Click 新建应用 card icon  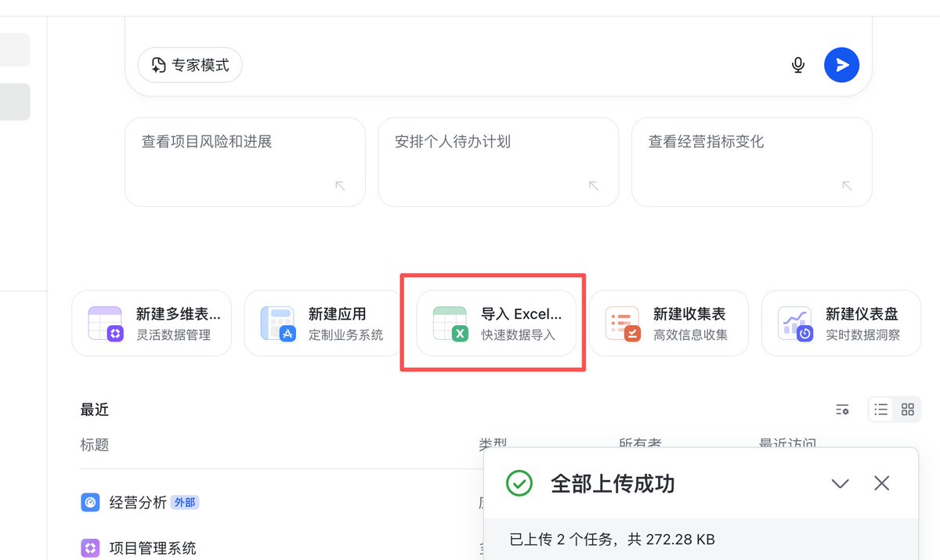coord(277,323)
